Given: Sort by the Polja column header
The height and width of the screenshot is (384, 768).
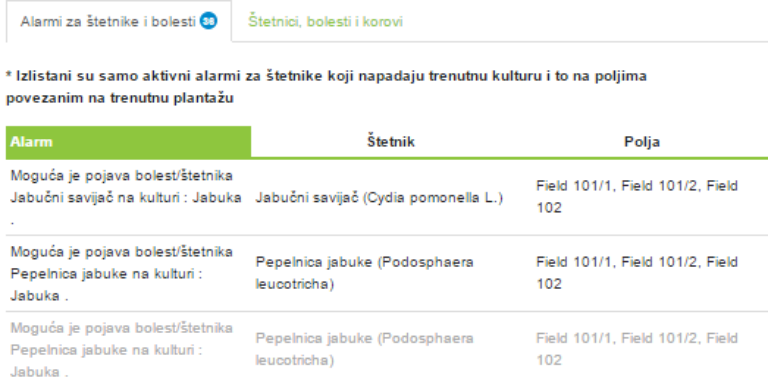Looking at the screenshot, I should pyautogui.click(x=642, y=142).
